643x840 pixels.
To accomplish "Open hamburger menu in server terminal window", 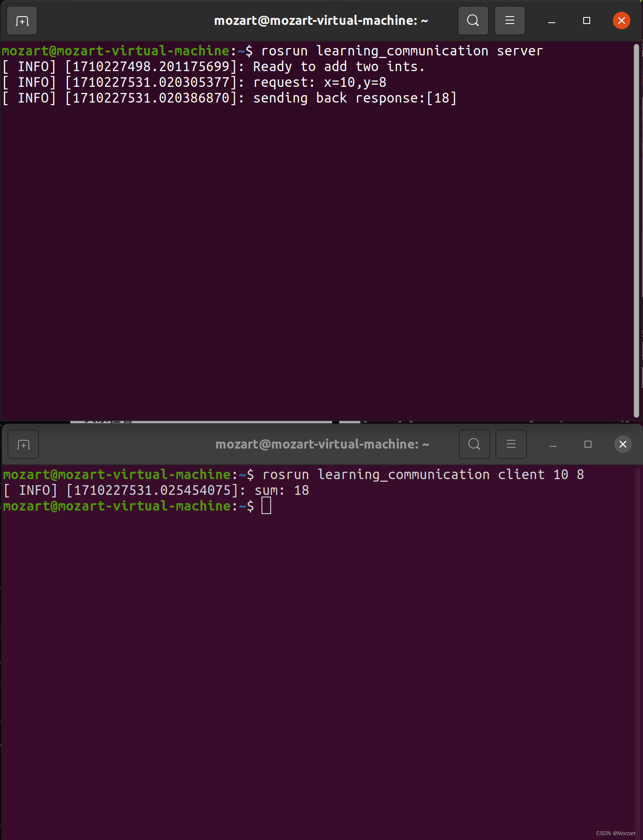I will pos(509,21).
